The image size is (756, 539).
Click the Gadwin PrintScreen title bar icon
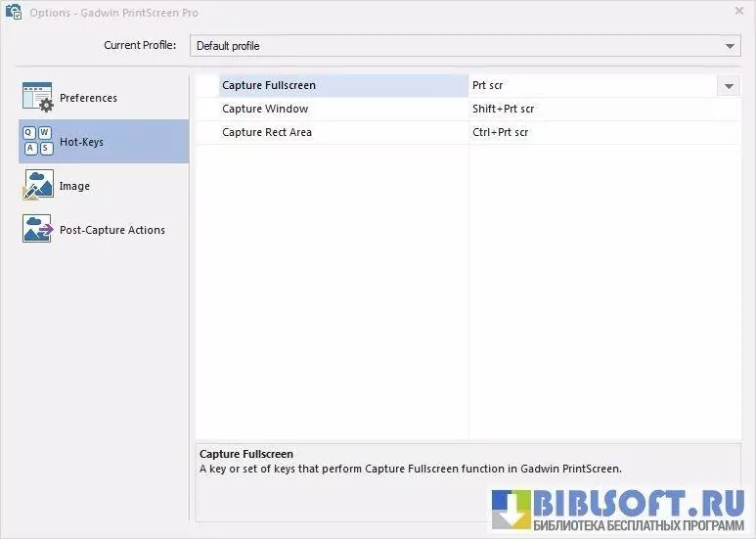14,12
